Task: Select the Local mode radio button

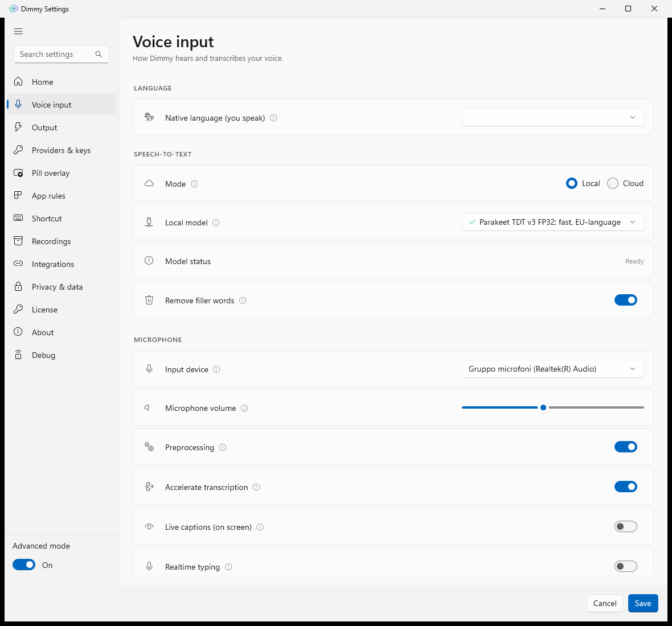Action: [x=572, y=183]
